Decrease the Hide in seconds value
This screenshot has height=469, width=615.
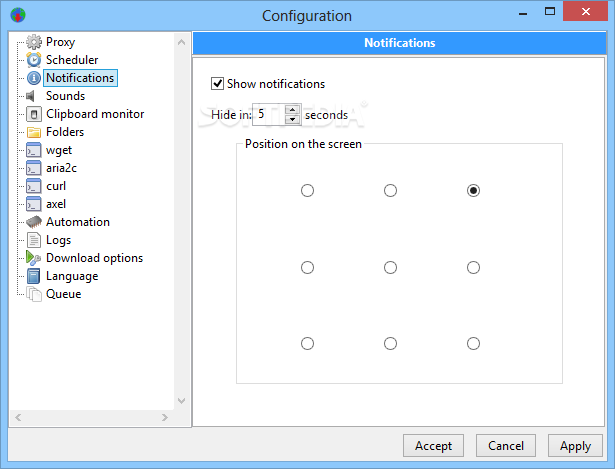point(292,119)
